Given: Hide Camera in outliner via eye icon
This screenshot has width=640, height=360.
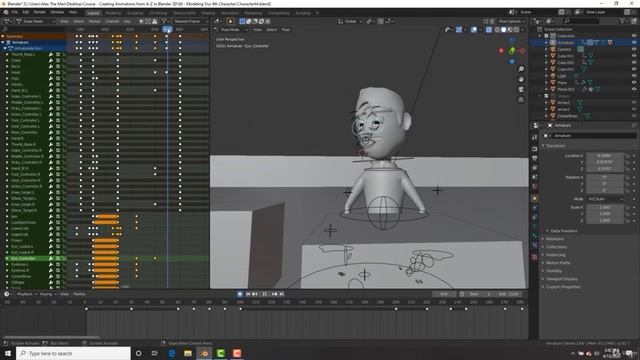Looking at the screenshot, I should click(x=634, y=49).
